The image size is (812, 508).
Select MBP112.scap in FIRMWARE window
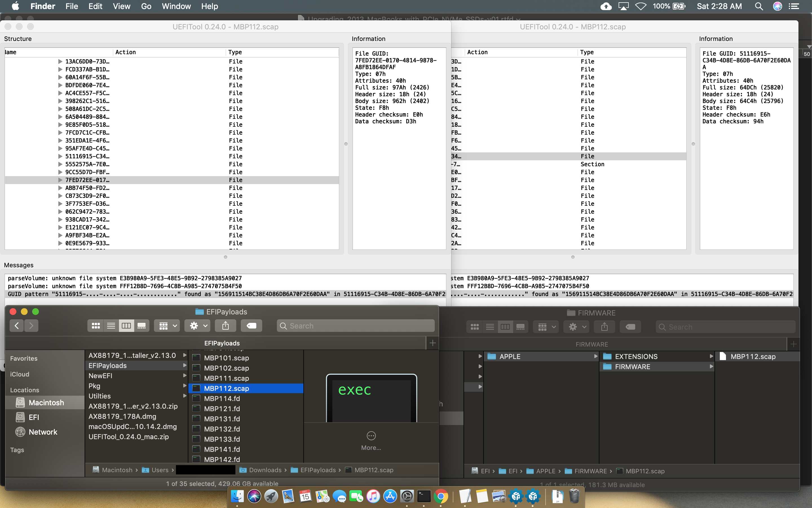pos(757,356)
